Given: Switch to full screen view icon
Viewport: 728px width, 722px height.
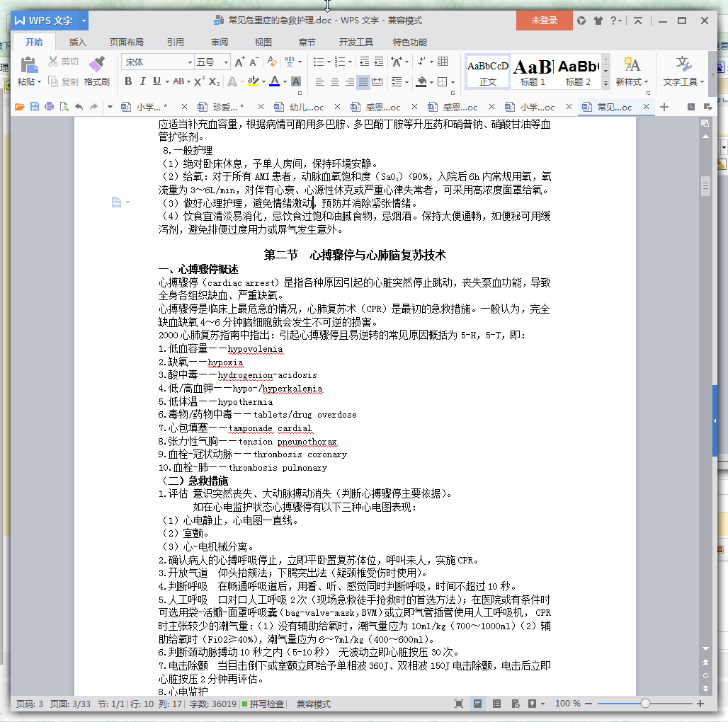Looking at the screenshot, I should pyautogui.click(x=459, y=704).
